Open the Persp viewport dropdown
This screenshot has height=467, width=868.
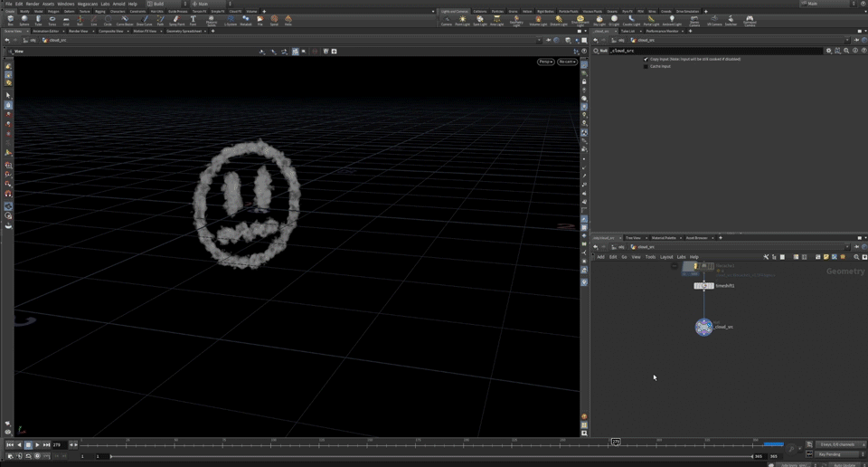(x=545, y=62)
